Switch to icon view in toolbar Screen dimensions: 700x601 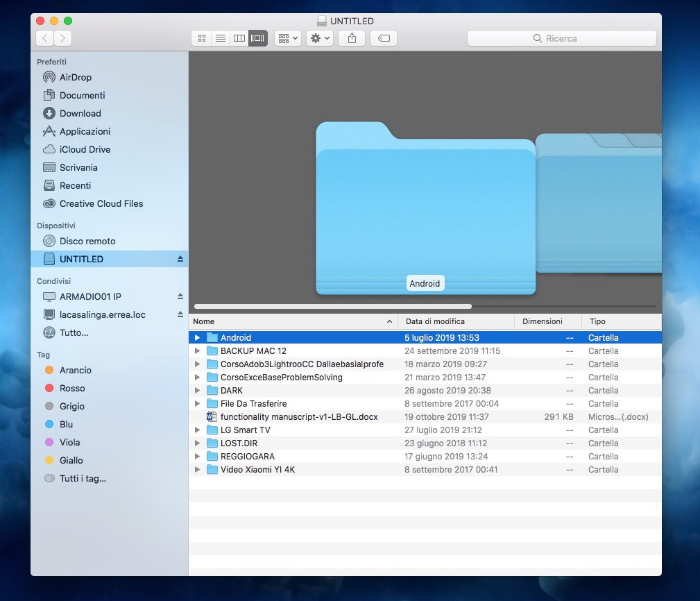(202, 38)
